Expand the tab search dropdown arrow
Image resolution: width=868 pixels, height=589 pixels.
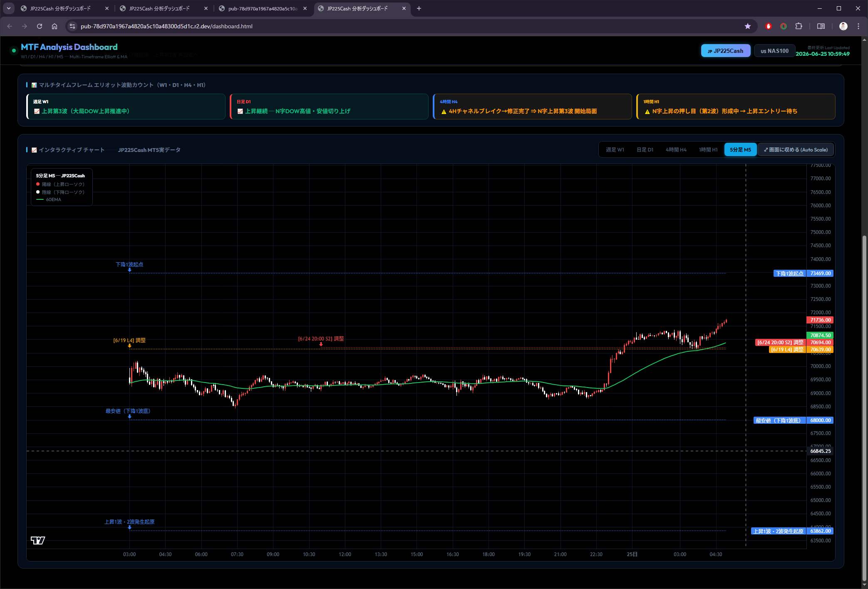9,8
